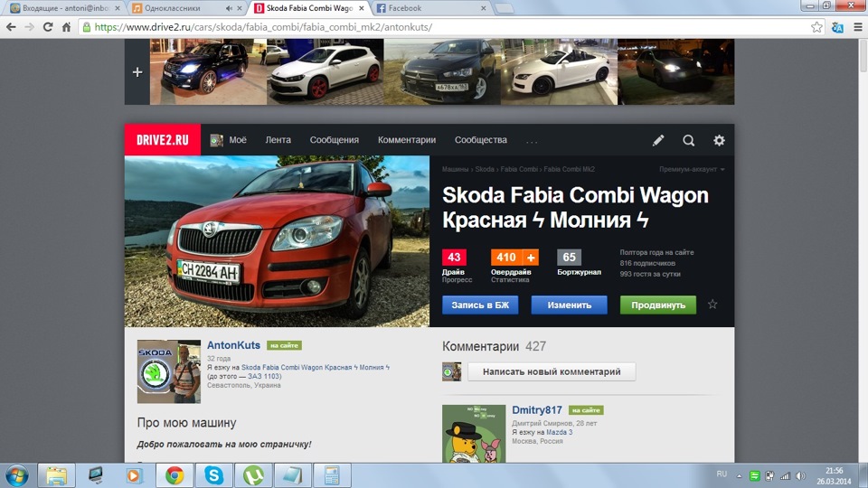
Task: Switch to Входящие mail tab
Action: [x=65, y=8]
